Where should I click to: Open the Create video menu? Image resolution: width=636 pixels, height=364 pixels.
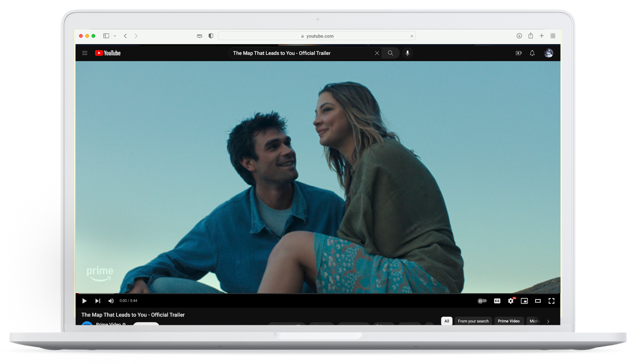[x=519, y=53]
